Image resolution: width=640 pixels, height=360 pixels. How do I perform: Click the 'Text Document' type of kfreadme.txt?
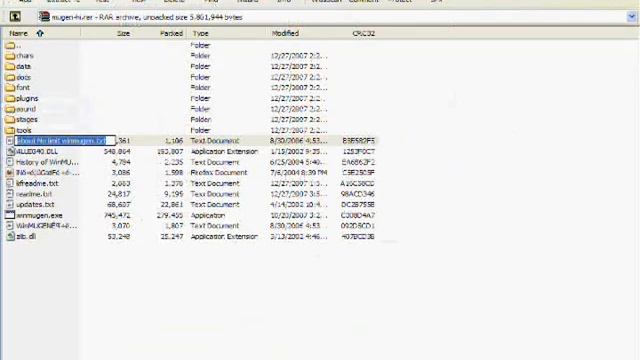215,183
